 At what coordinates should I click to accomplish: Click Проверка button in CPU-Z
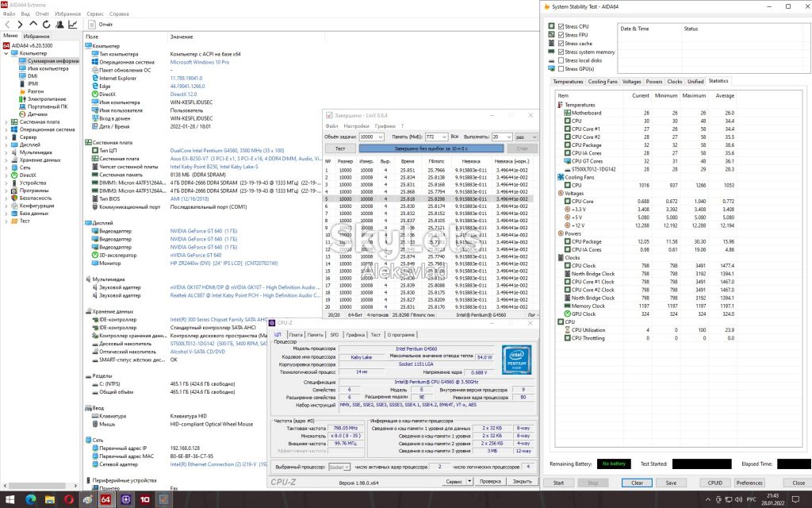[490, 482]
